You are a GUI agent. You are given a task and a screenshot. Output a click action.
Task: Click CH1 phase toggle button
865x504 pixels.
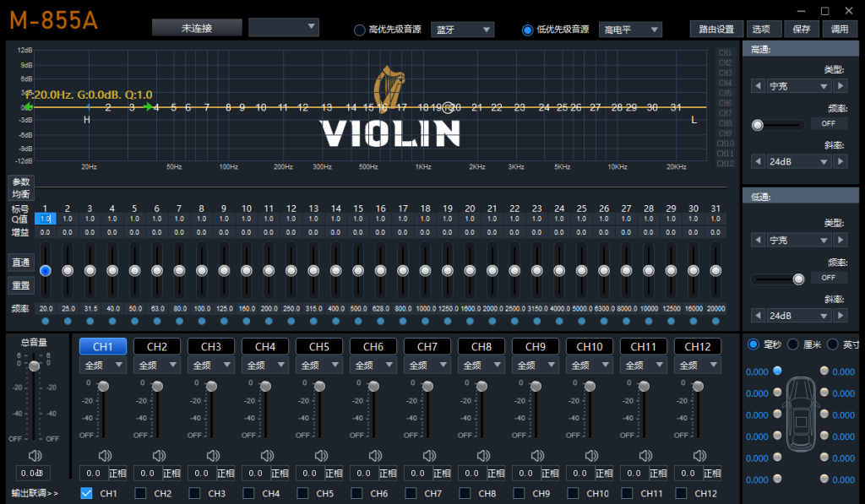tap(117, 473)
